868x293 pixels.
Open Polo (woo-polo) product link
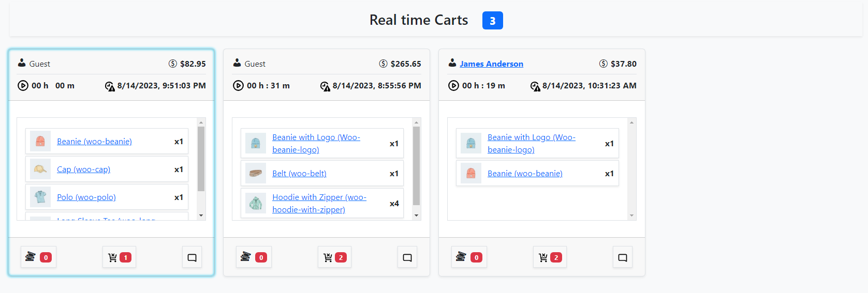[86, 197]
